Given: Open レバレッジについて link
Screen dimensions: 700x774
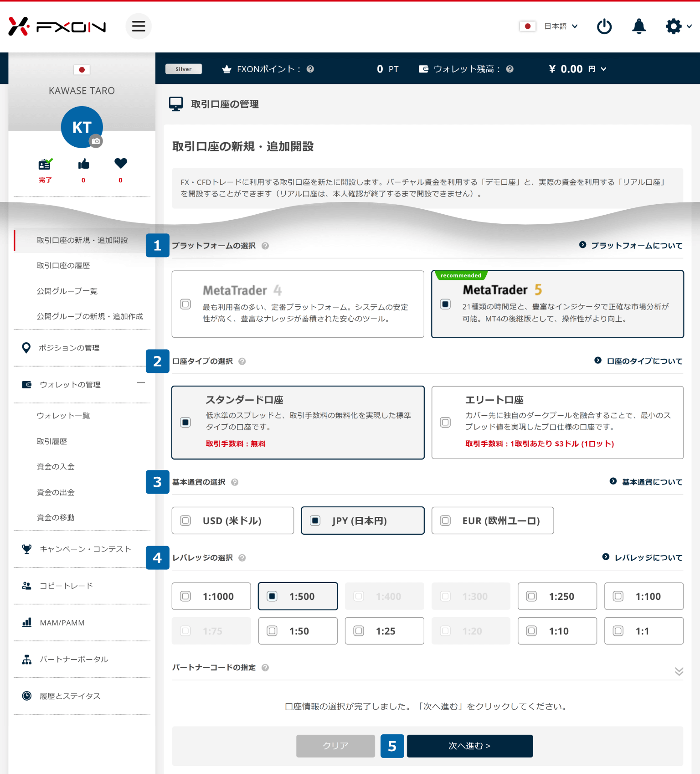Looking at the screenshot, I should coord(642,557).
